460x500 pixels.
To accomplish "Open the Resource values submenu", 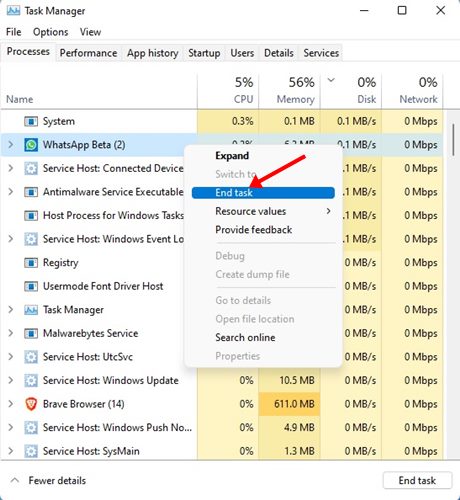I will [x=263, y=211].
